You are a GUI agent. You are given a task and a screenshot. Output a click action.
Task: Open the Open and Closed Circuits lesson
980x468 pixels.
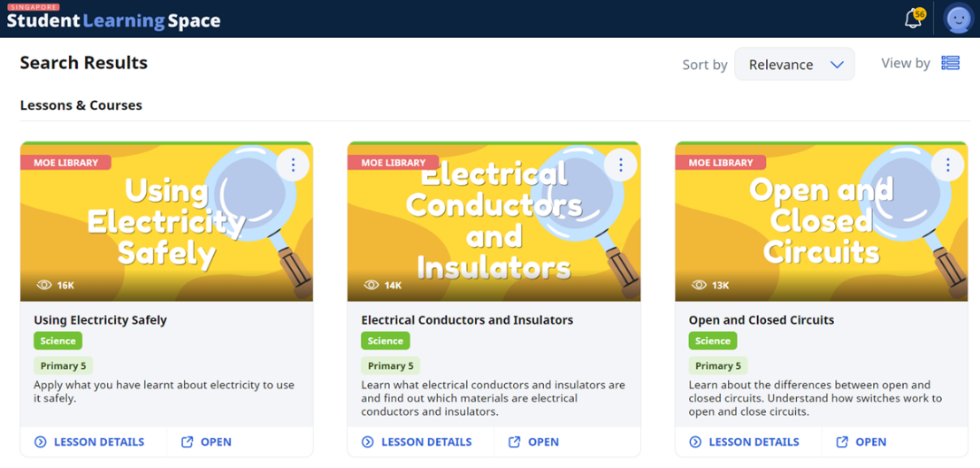[x=861, y=441]
